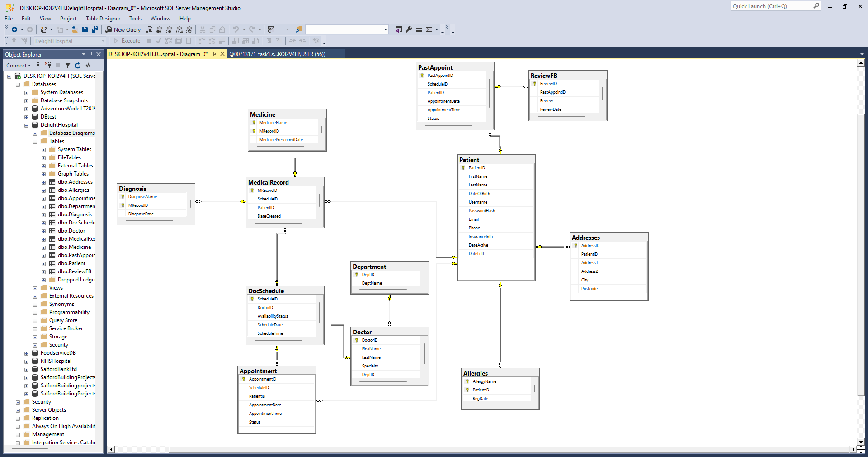868x457 pixels.
Task: Click the Save diagram floppy icon
Action: 85,29
